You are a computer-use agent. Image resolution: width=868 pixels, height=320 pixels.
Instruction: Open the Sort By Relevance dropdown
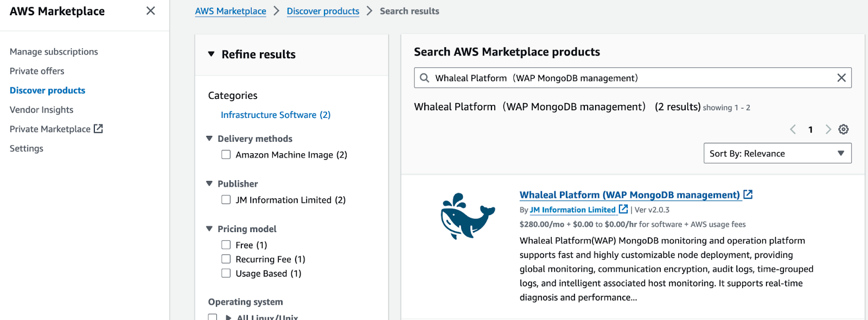click(x=777, y=153)
